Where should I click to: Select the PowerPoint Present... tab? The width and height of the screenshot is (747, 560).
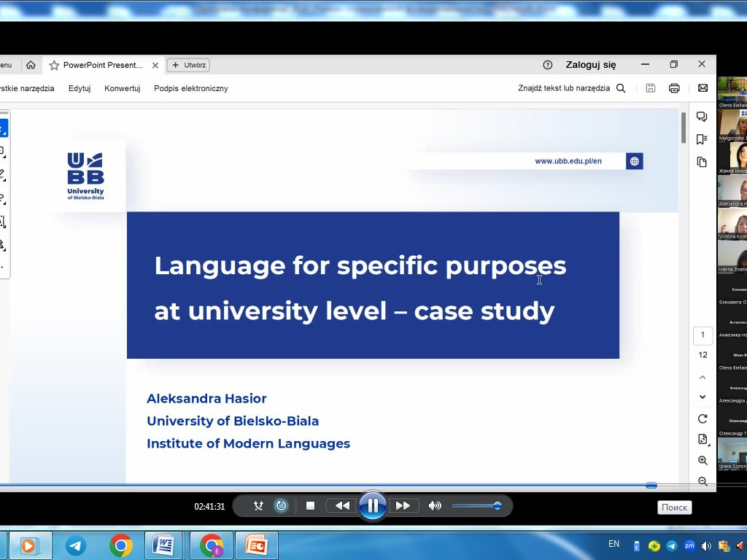click(104, 65)
